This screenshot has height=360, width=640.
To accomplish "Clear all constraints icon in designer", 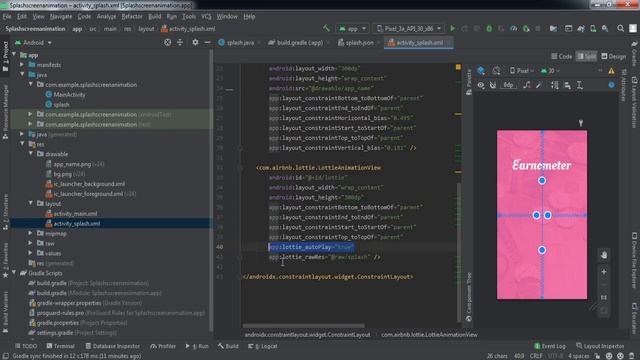I will tap(527, 85).
